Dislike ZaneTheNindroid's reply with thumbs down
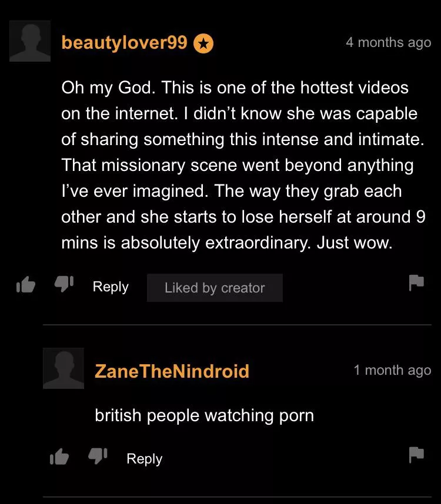Viewport: 441px width, 504px height. pos(98,456)
